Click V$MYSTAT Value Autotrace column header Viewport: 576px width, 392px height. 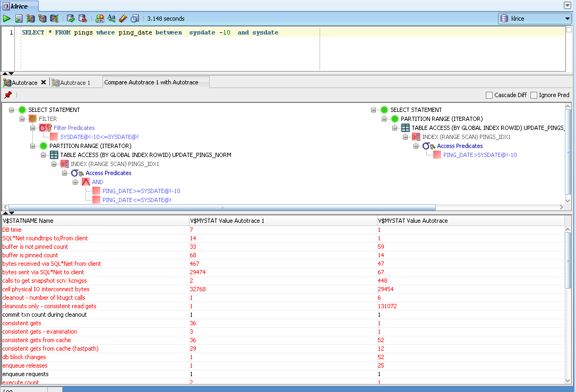click(x=471, y=221)
